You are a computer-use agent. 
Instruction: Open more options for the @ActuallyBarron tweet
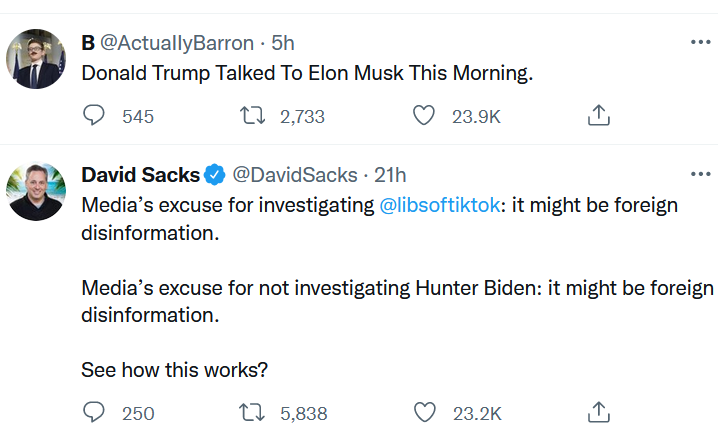[701, 42]
